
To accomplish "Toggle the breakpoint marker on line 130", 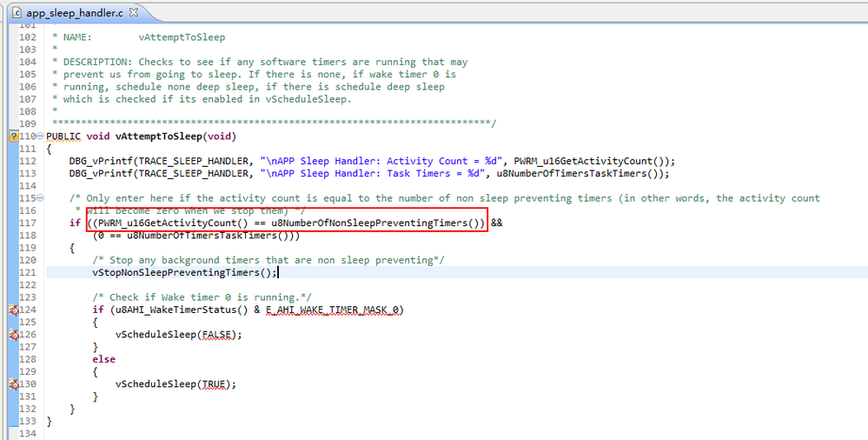I will coord(14,384).
